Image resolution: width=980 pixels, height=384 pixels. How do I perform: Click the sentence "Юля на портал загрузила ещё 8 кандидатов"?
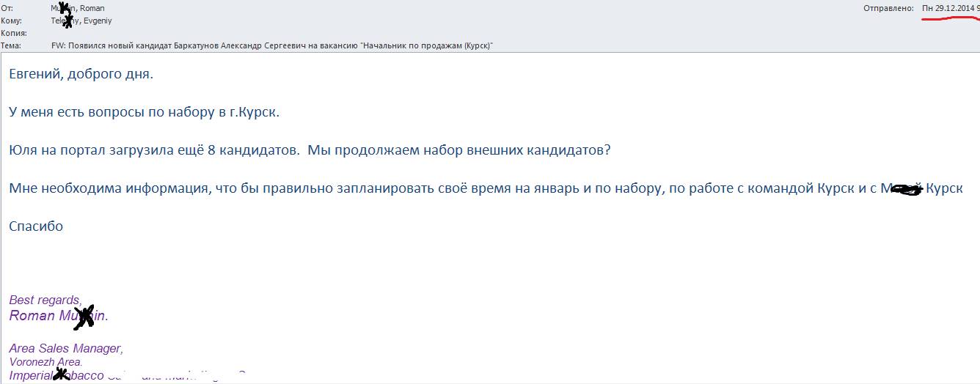click(x=154, y=150)
